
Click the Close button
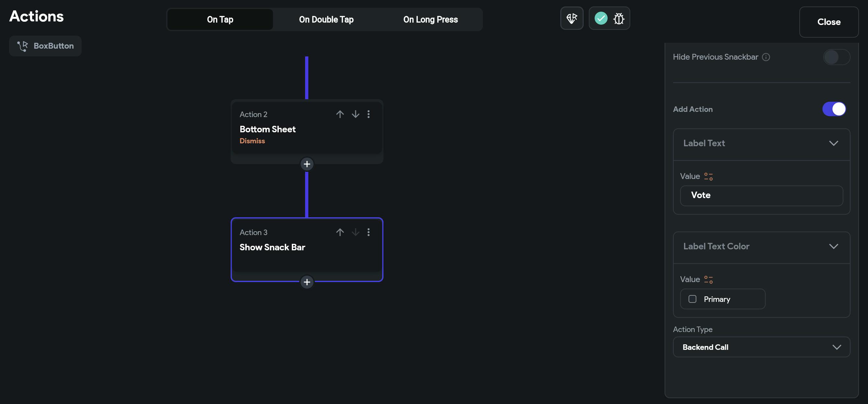tap(828, 22)
